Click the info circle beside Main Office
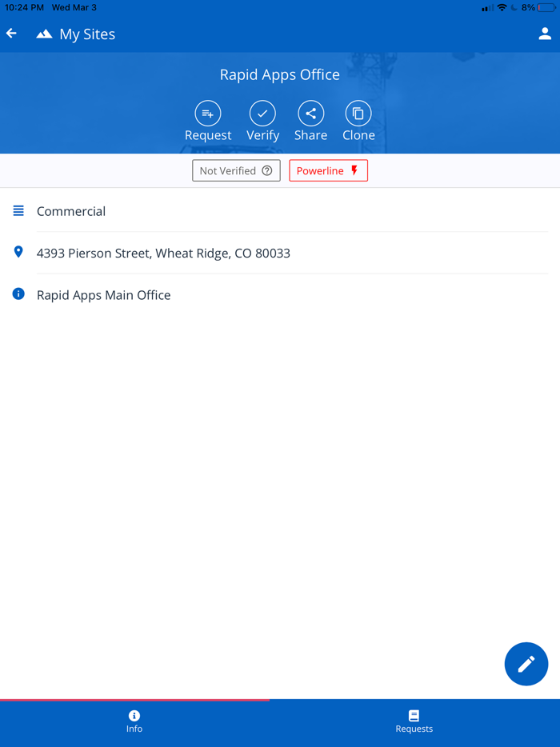560x747 pixels. [18, 294]
